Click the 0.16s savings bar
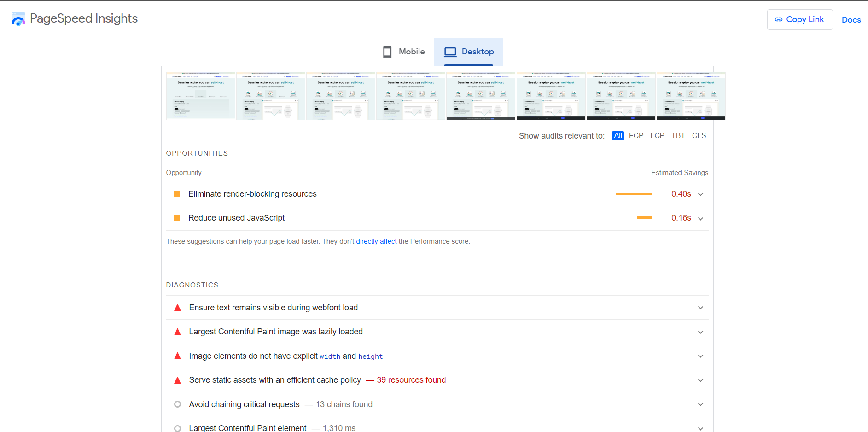Image resolution: width=868 pixels, height=432 pixels. coord(645,218)
